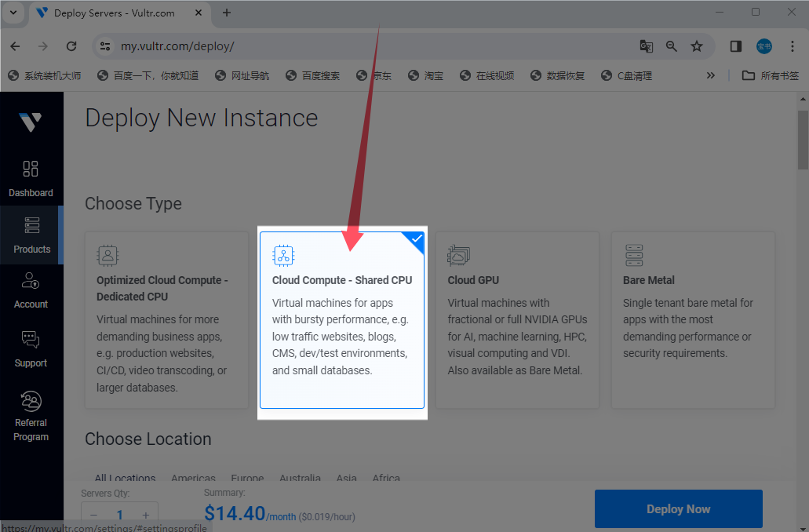Show more bookmarks with chevron
The height and width of the screenshot is (532, 809).
coord(711,75)
